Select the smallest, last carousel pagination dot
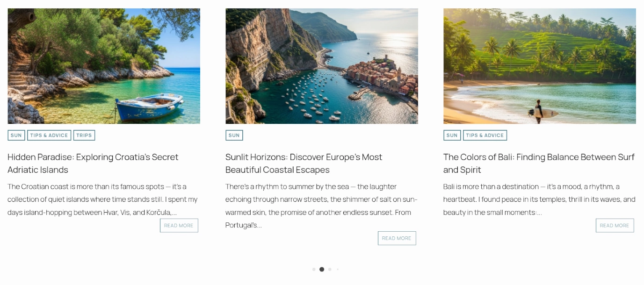 click(x=338, y=270)
